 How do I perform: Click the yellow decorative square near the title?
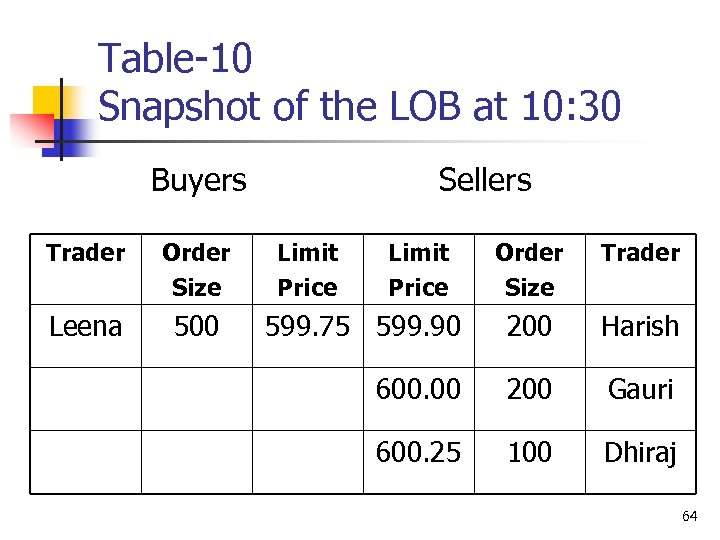(50, 100)
